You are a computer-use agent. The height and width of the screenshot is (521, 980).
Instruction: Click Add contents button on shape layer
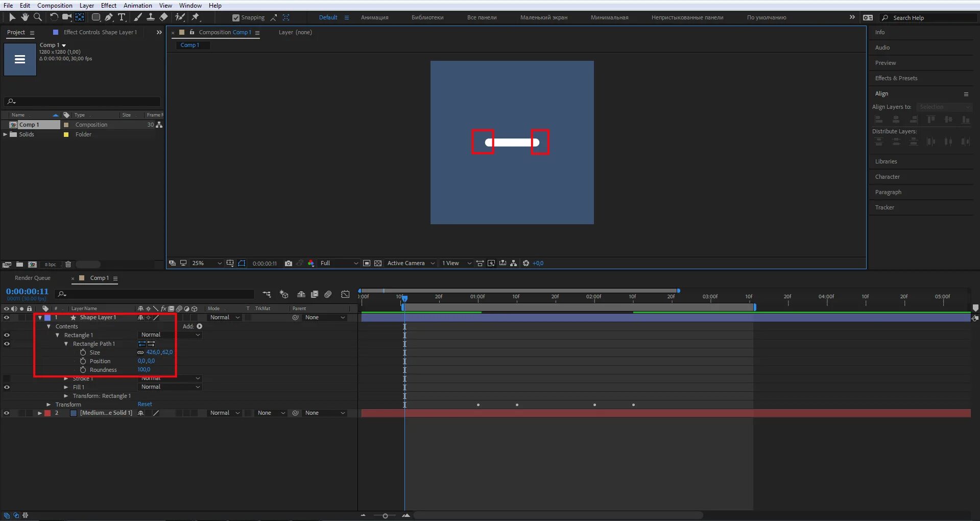click(200, 326)
